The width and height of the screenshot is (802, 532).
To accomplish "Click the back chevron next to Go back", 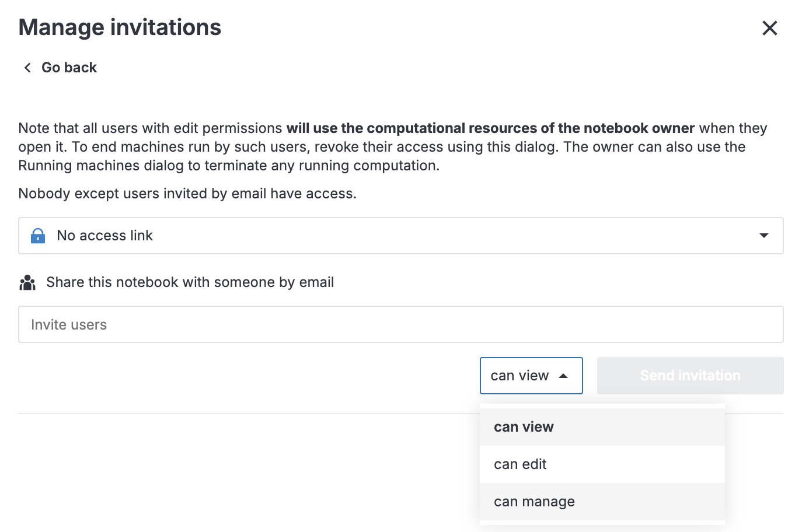I will click(27, 67).
